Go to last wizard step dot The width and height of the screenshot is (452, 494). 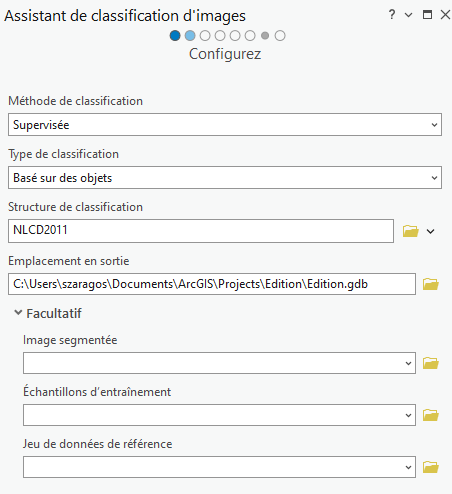[280, 36]
